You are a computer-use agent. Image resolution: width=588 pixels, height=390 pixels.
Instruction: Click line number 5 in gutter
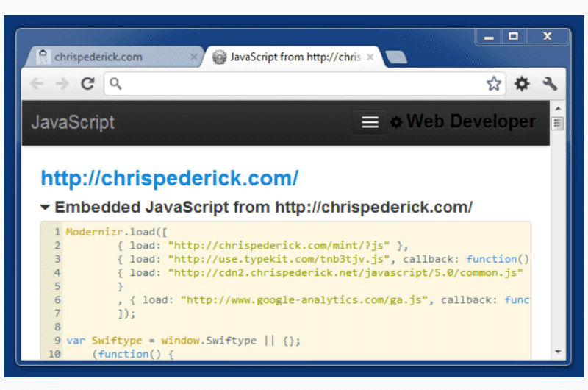(57, 286)
